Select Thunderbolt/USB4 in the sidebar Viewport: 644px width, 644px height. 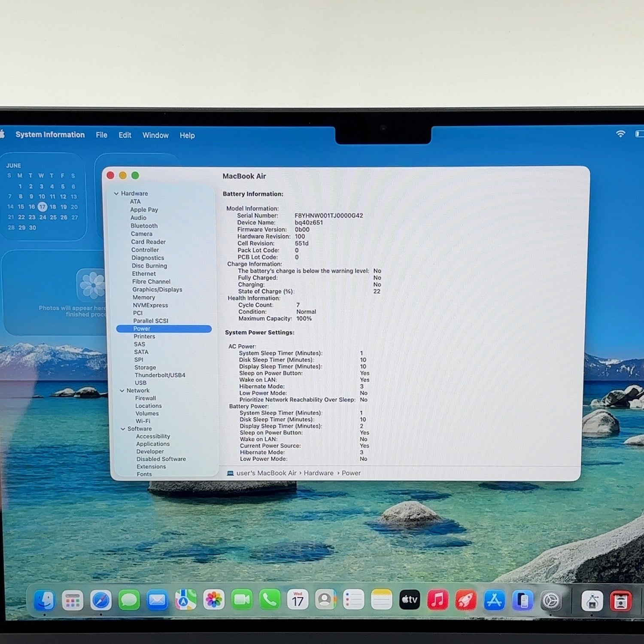(160, 375)
